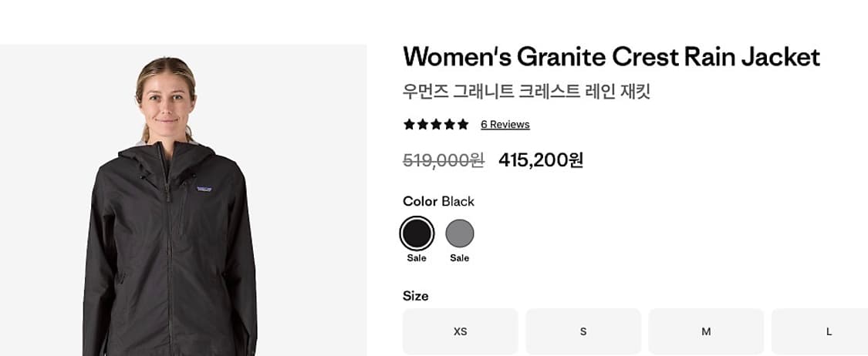Click the Sale label under black swatch
This screenshot has height=356, width=868.
(417, 258)
